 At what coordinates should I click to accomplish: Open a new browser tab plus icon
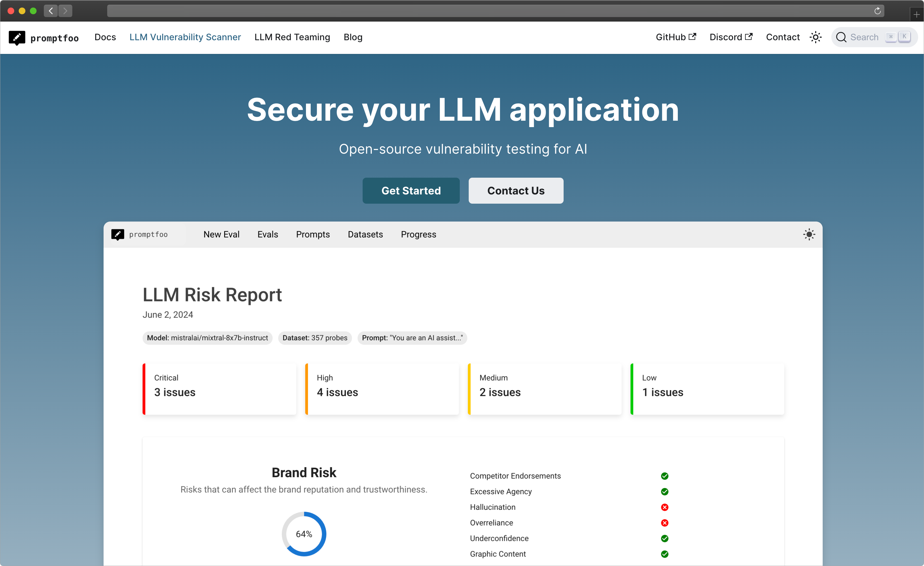point(916,15)
